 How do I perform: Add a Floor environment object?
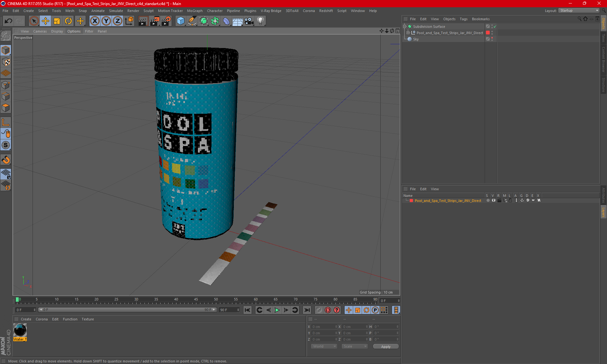click(238, 21)
